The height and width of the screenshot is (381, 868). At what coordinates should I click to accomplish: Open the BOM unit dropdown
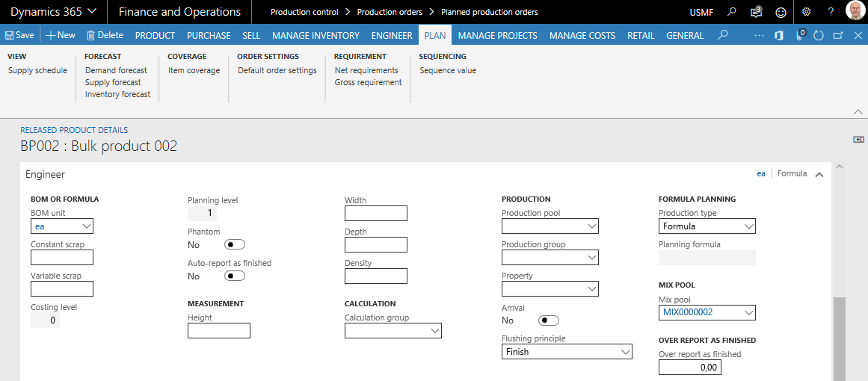87,226
